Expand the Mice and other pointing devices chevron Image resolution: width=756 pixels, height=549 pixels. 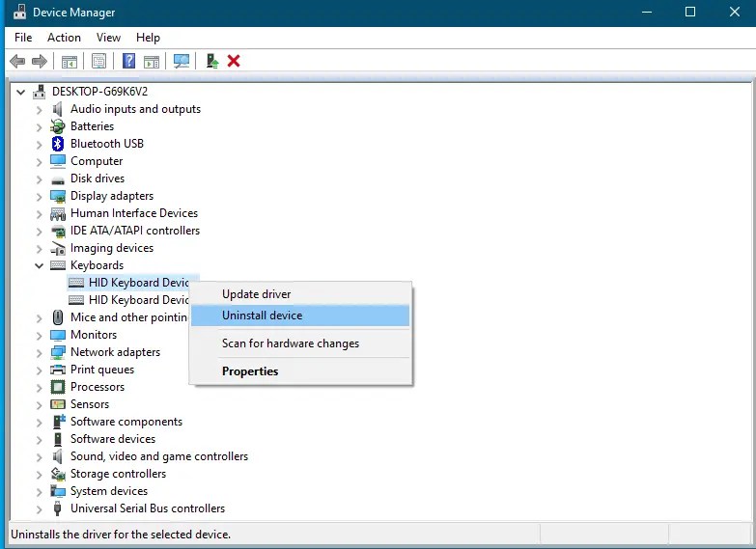39,318
